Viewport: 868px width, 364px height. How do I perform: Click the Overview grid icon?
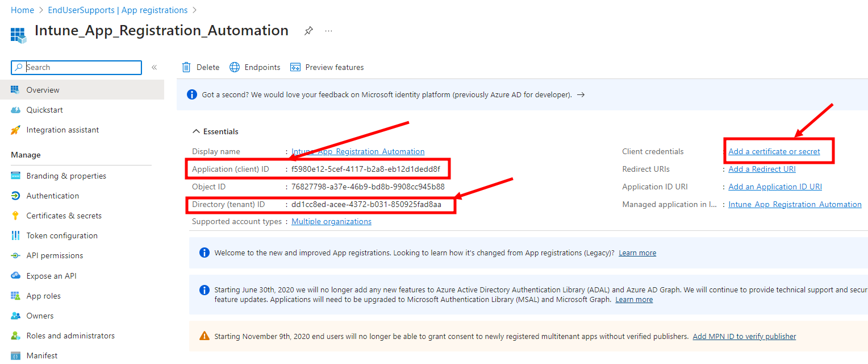(x=15, y=90)
